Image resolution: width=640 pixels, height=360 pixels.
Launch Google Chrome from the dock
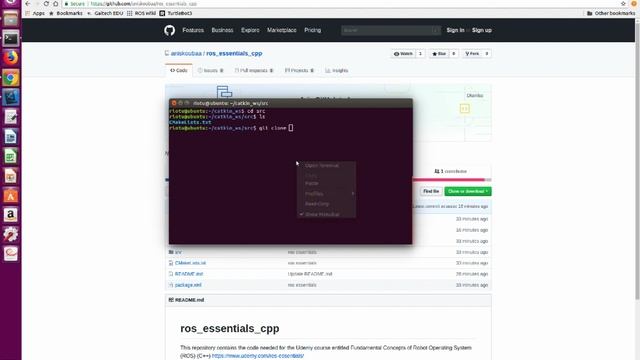pos(11,78)
